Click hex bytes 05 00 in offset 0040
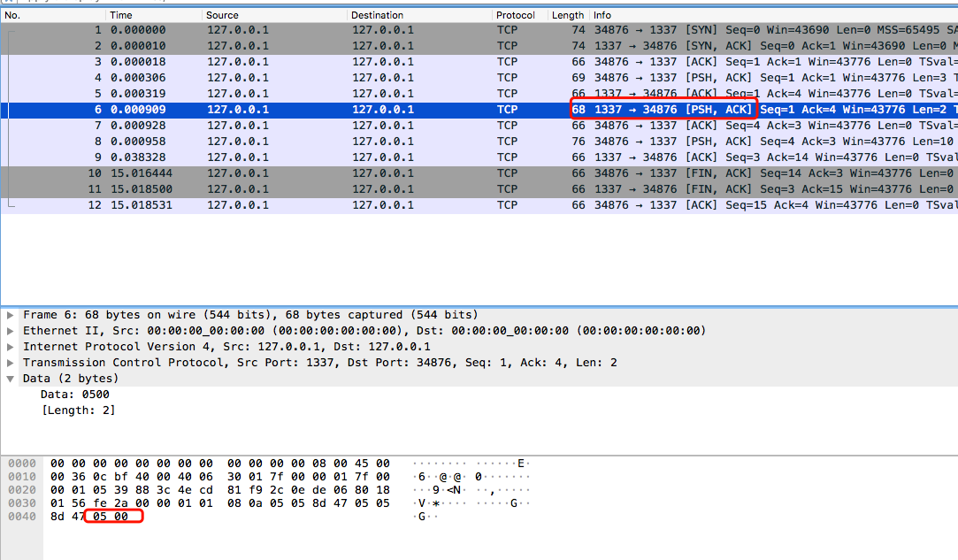The image size is (958, 560). coord(111,517)
